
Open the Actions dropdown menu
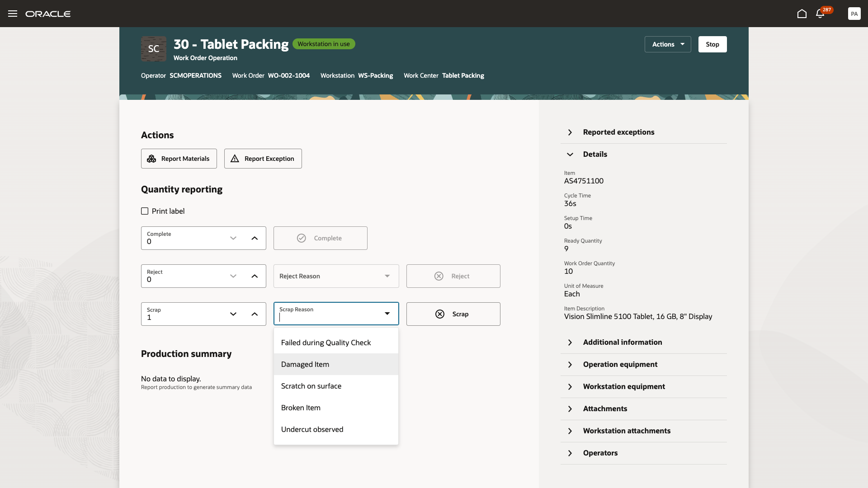point(668,44)
